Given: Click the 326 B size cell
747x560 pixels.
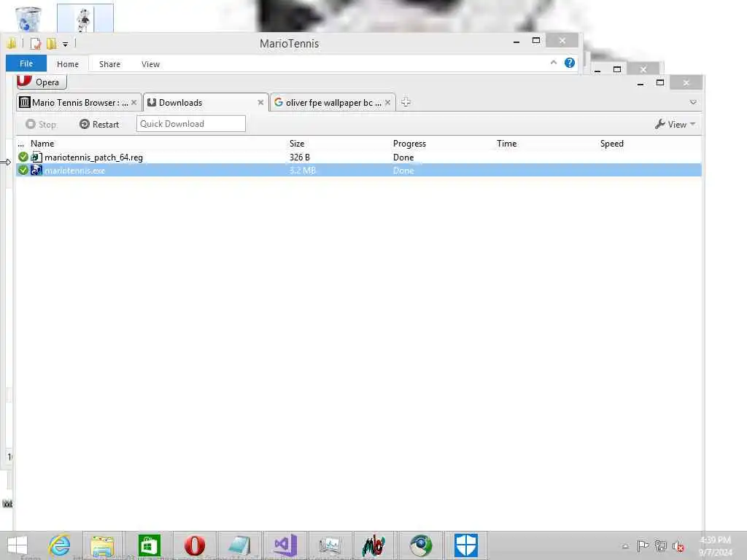Looking at the screenshot, I should (x=299, y=157).
